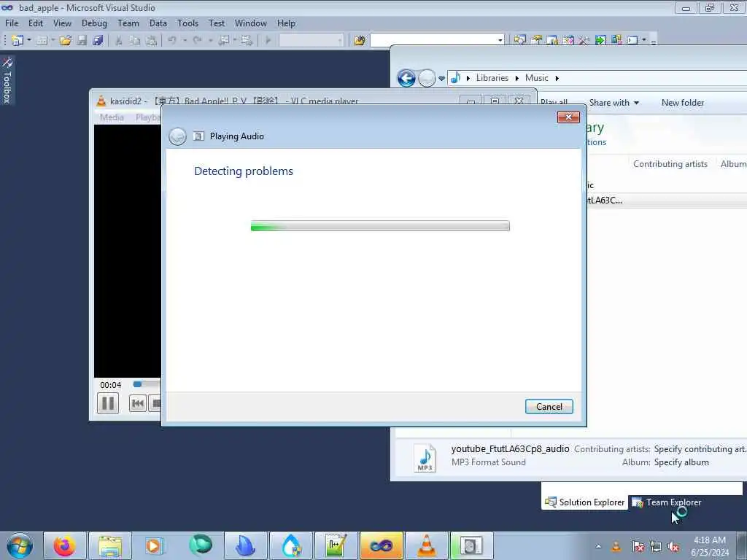Click Libraries in the address breadcrumb
This screenshot has width=747, height=560.
pos(492,78)
